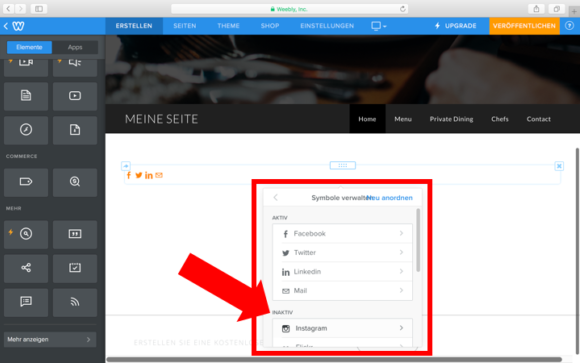Grab the element drag handle bar
The image size is (580, 363).
pyautogui.click(x=343, y=165)
